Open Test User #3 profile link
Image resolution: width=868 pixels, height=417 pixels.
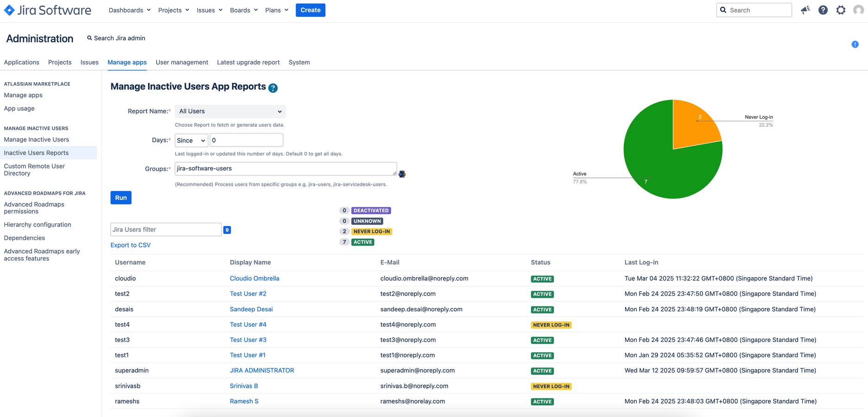point(248,340)
